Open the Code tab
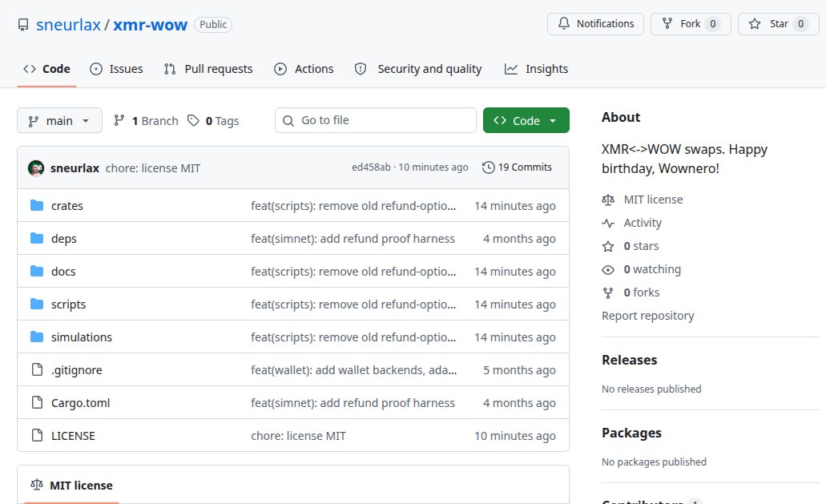 click(47, 69)
